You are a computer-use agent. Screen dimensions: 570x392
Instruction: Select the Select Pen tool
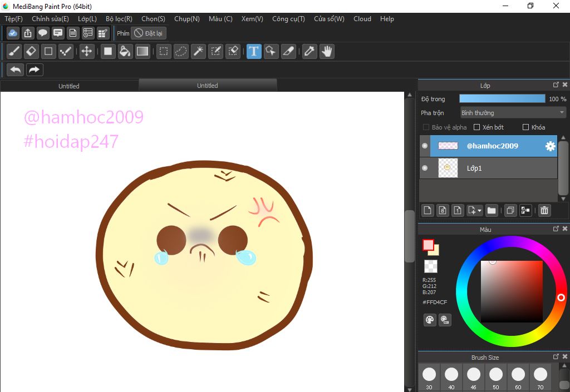click(215, 51)
